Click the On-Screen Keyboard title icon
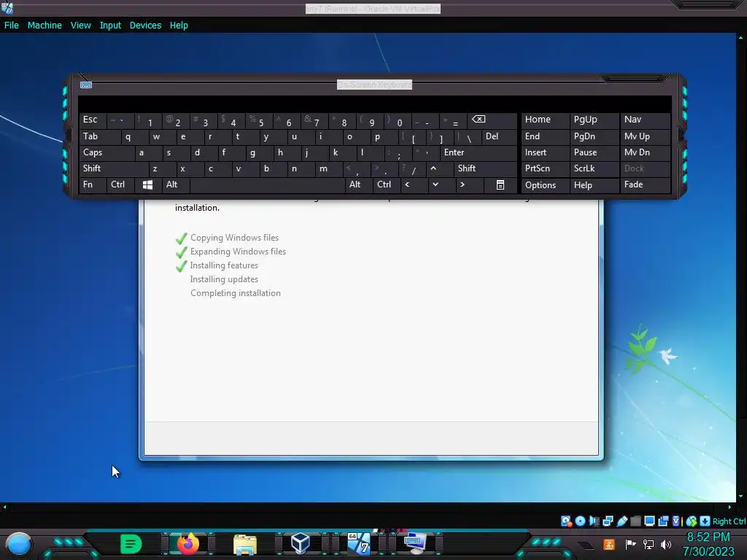 tap(86, 85)
